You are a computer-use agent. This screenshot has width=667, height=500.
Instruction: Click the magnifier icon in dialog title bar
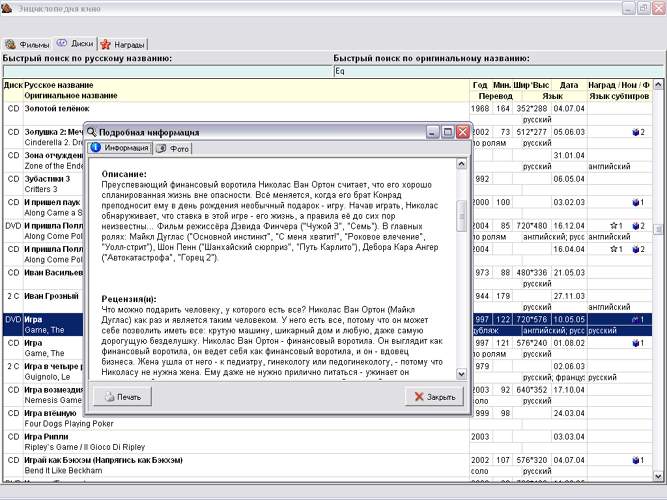(x=91, y=131)
